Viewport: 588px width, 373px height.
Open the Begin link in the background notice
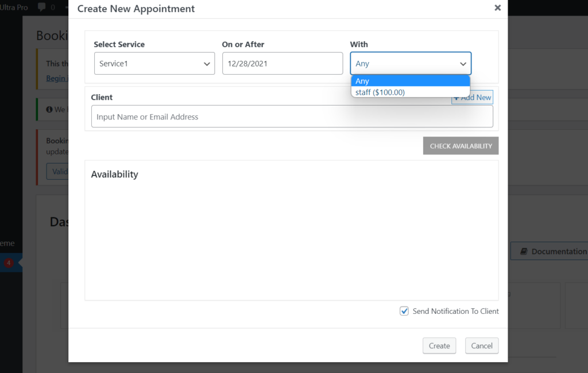(x=57, y=78)
